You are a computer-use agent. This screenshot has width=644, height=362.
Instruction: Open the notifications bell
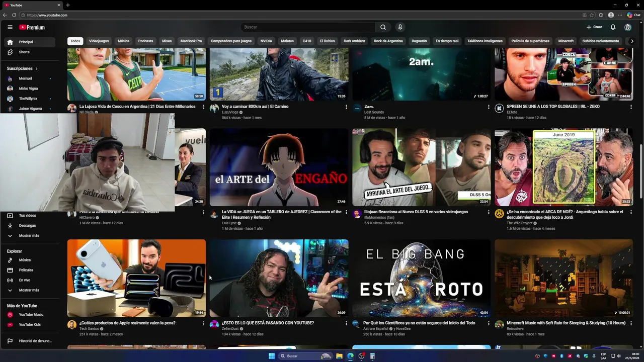click(613, 27)
